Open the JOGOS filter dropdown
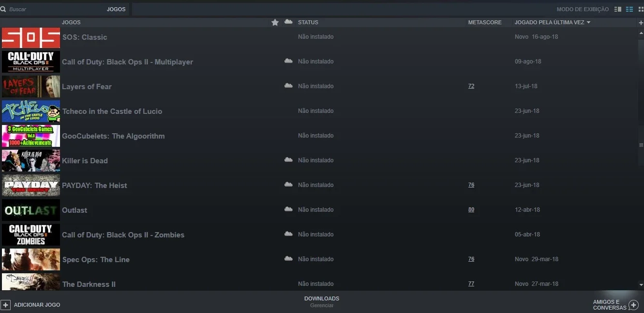 click(x=116, y=9)
